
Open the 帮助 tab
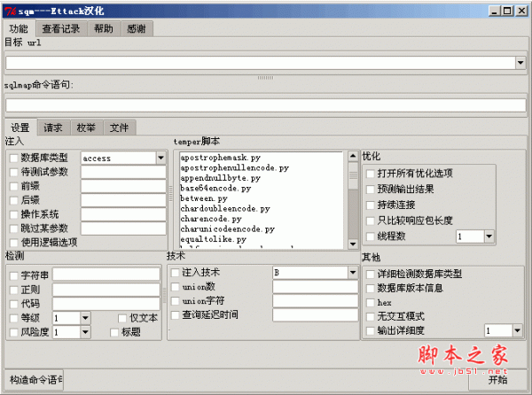[104, 29]
